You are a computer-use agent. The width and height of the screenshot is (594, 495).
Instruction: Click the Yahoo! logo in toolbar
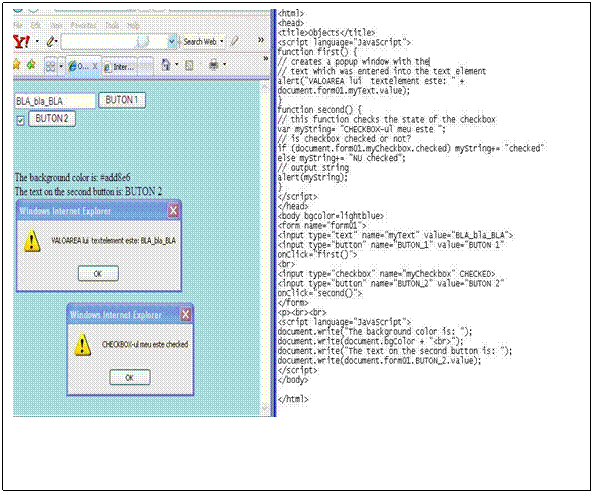pyautogui.click(x=21, y=41)
